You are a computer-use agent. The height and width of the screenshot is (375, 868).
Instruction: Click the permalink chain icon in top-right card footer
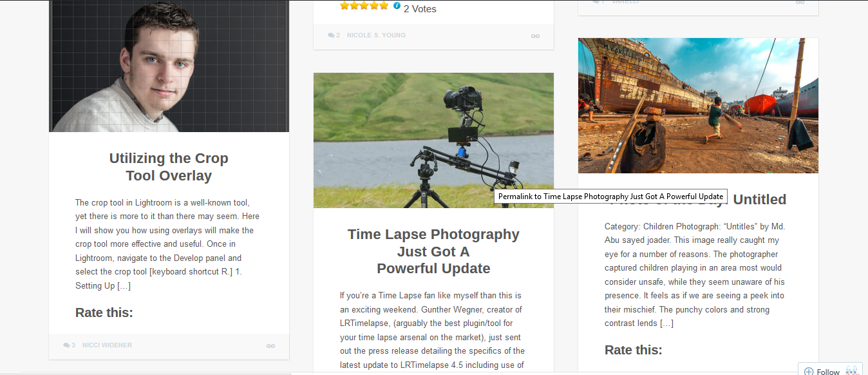pyautogui.click(x=800, y=3)
